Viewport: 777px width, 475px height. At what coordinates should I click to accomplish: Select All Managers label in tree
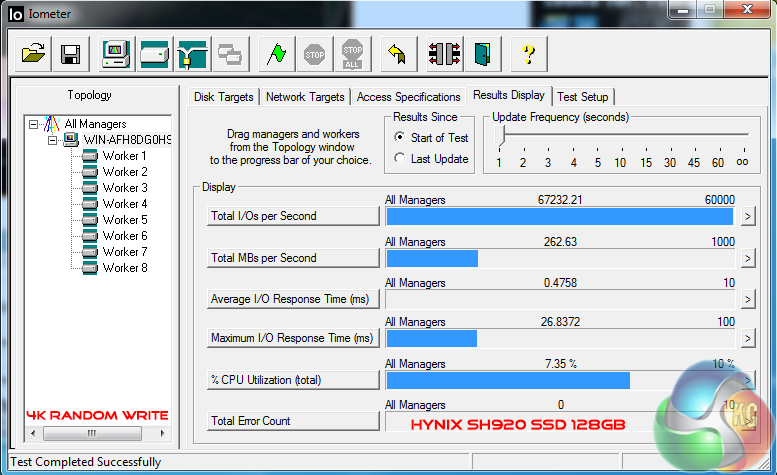95,124
